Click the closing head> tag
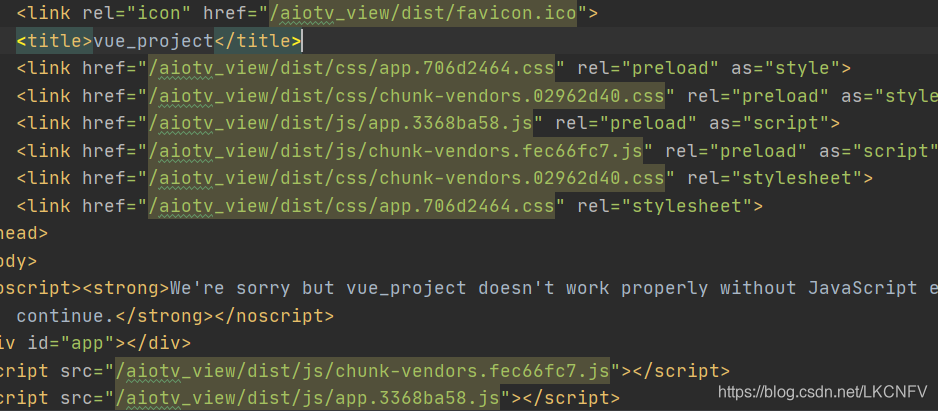938x411 pixels. tap(23, 233)
